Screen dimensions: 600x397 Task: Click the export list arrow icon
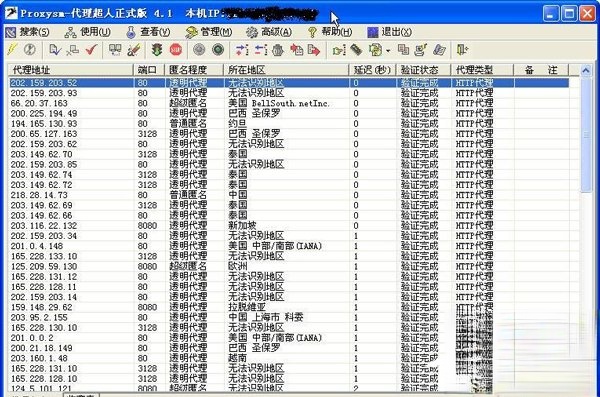click(261, 50)
